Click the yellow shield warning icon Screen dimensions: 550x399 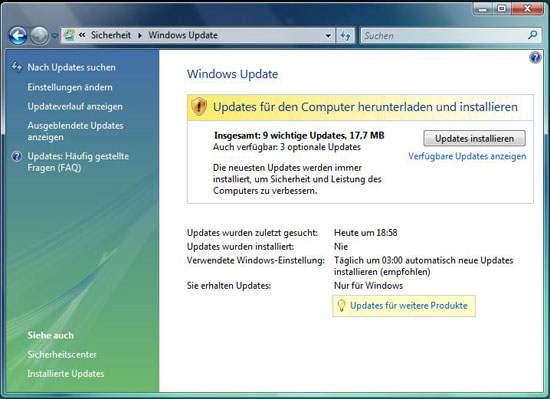click(x=199, y=107)
